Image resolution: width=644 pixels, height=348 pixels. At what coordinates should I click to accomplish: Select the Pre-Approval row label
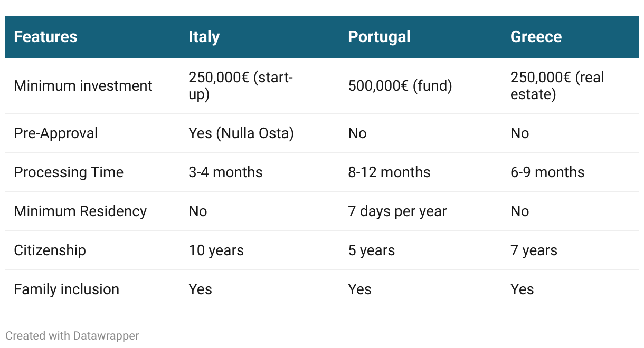pyautogui.click(x=55, y=133)
